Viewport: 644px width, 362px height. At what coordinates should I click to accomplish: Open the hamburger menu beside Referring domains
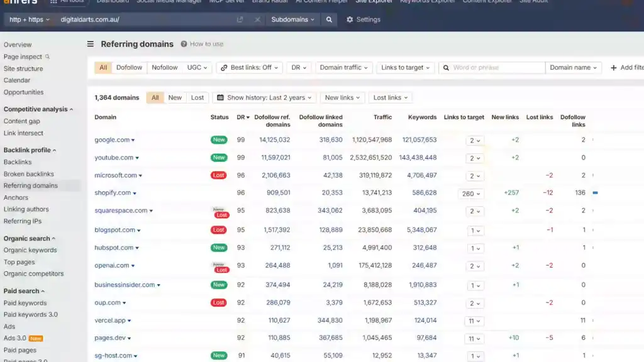(x=91, y=44)
